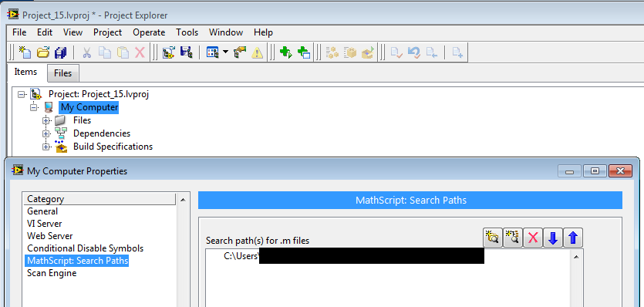The width and height of the screenshot is (644, 307).
Task: Click the green plus with arrow icon
Action: click(285, 52)
